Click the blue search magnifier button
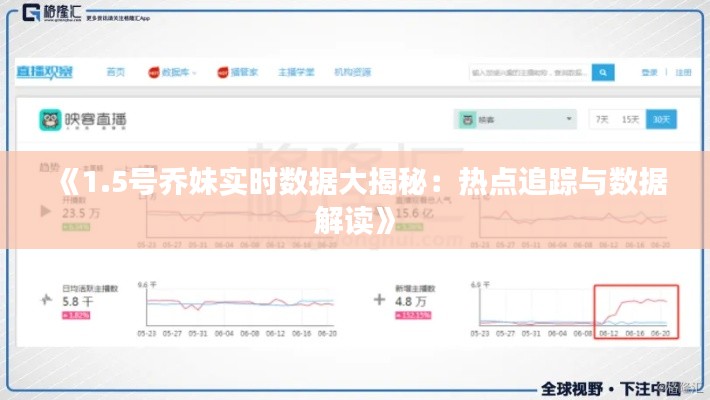 click(603, 72)
